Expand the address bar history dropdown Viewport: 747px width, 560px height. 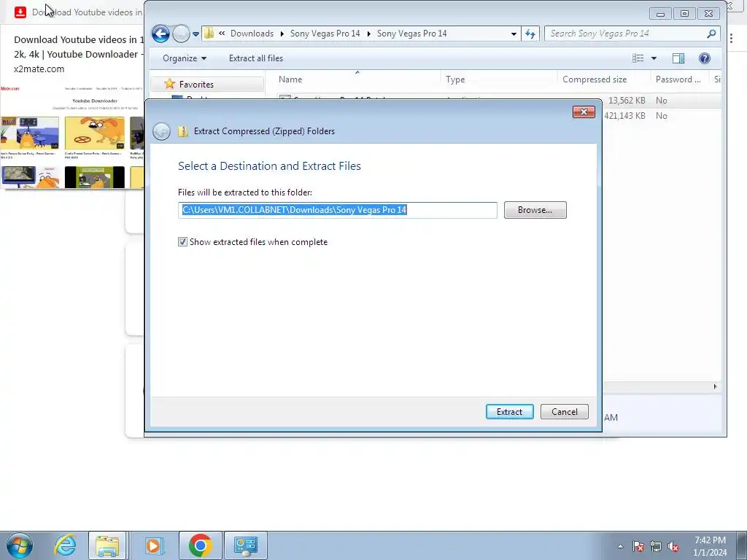514,34
